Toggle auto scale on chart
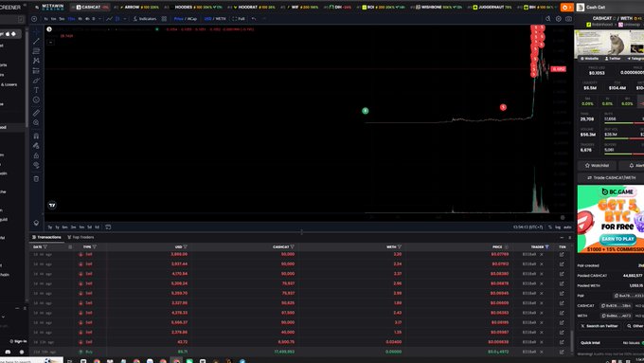The width and height of the screenshot is (644, 363). coord(567,227)
